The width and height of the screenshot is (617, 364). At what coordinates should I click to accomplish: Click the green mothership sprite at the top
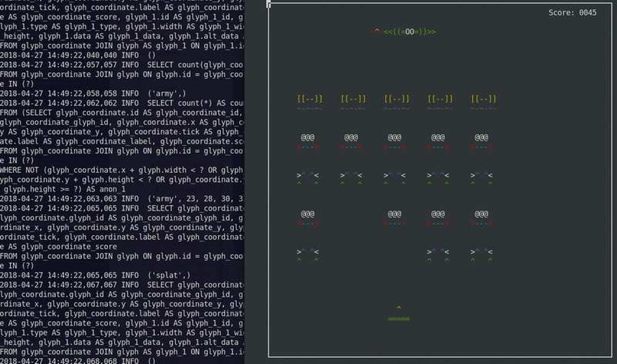[407, 30]
